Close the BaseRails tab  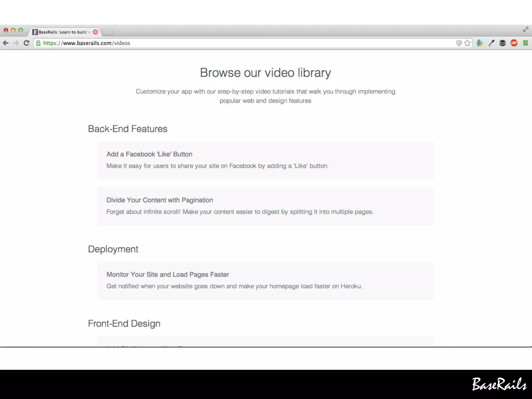click(96, 32)
